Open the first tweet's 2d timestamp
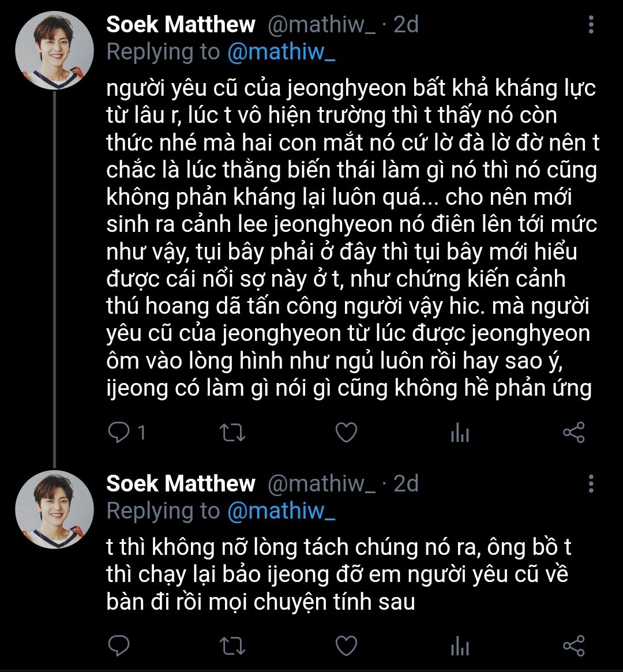Viewport: 623px width, 672px height. (x=406, y=25)
